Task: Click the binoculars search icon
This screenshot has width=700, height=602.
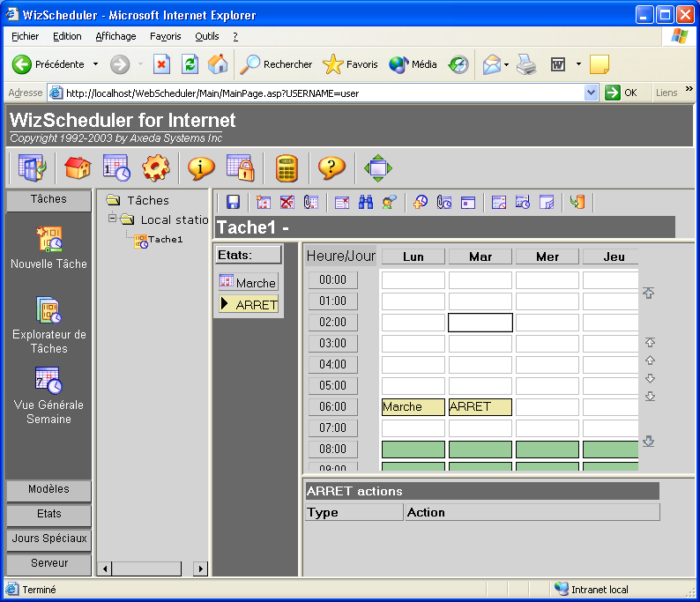Action: tap(366, 202)
